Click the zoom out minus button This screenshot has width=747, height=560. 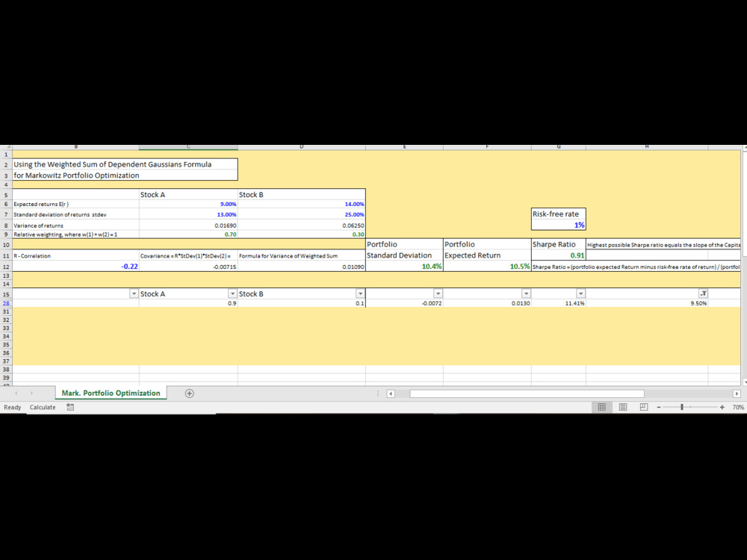point(659,407)
